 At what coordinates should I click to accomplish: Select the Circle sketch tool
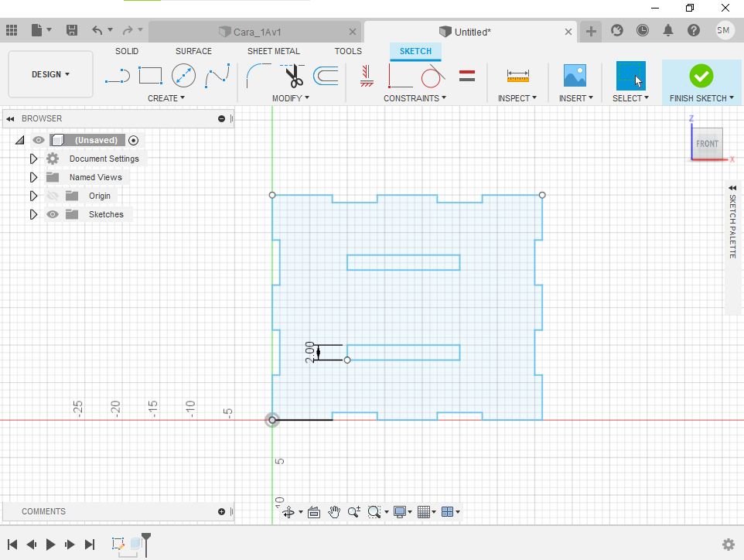tap(183, 76)
